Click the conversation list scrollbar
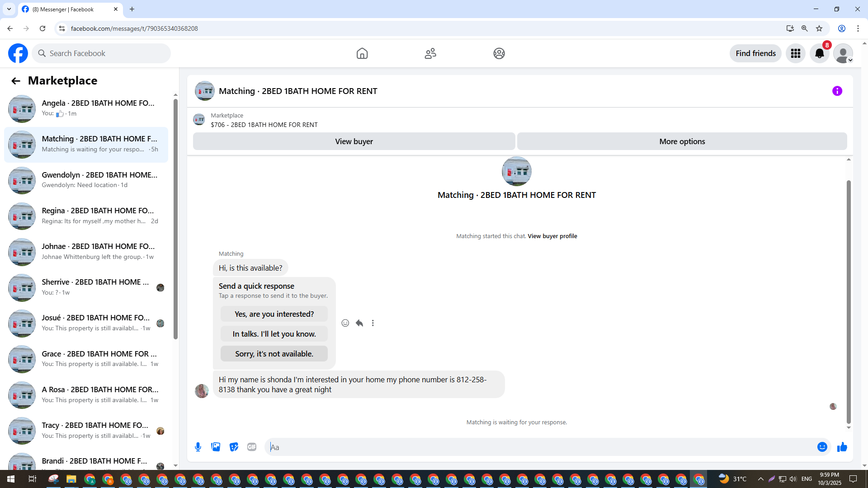 coord(175,219)
